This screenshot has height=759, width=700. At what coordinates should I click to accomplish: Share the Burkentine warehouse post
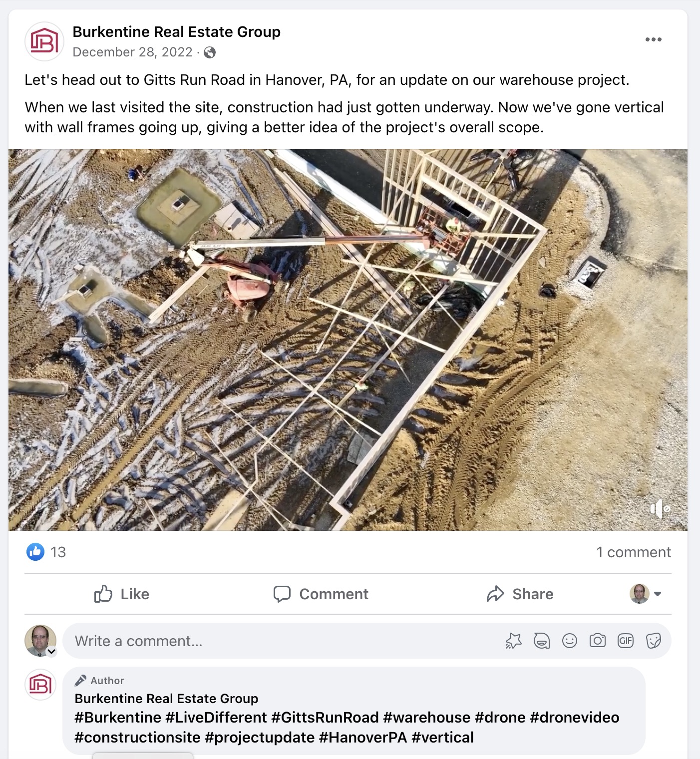520,594
